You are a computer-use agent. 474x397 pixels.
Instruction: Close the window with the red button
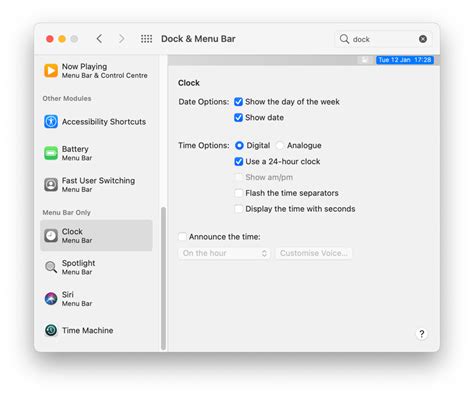point(50,39)
